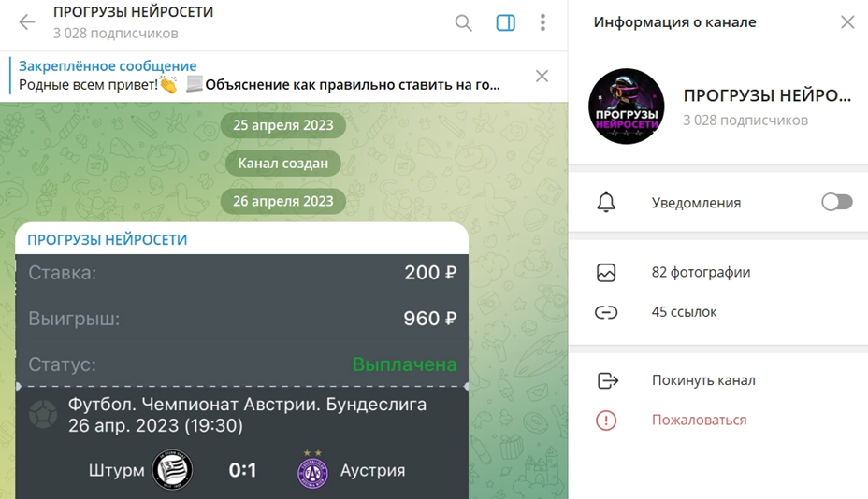Open the bet slip image in the post
Viewport: 868px width, 499px height.
[242, 377]
